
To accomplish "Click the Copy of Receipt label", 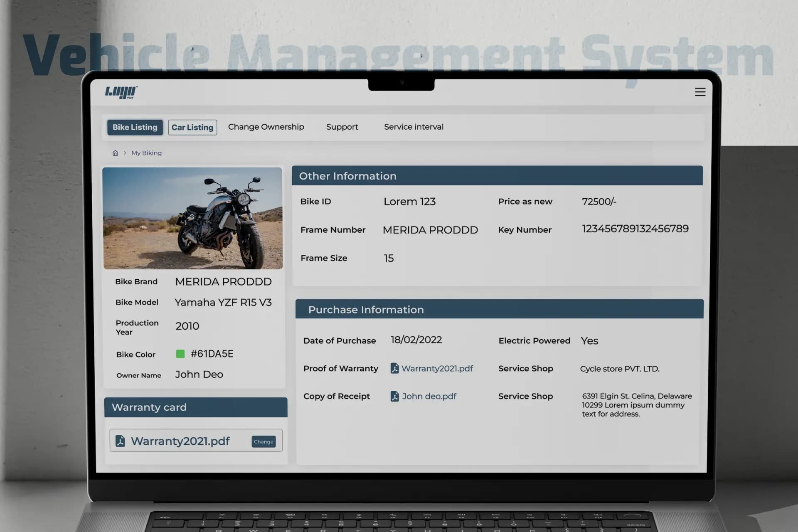I will tap(337, 396).
